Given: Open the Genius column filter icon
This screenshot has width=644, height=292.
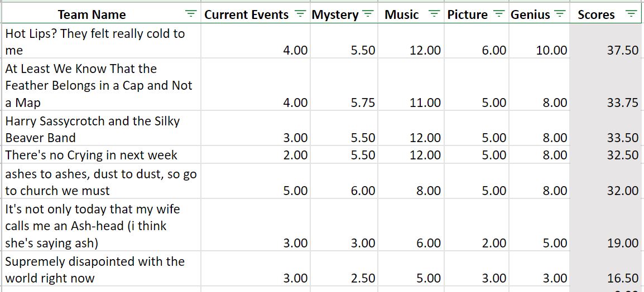Looking at the screenshot, I should click(559, 14).
